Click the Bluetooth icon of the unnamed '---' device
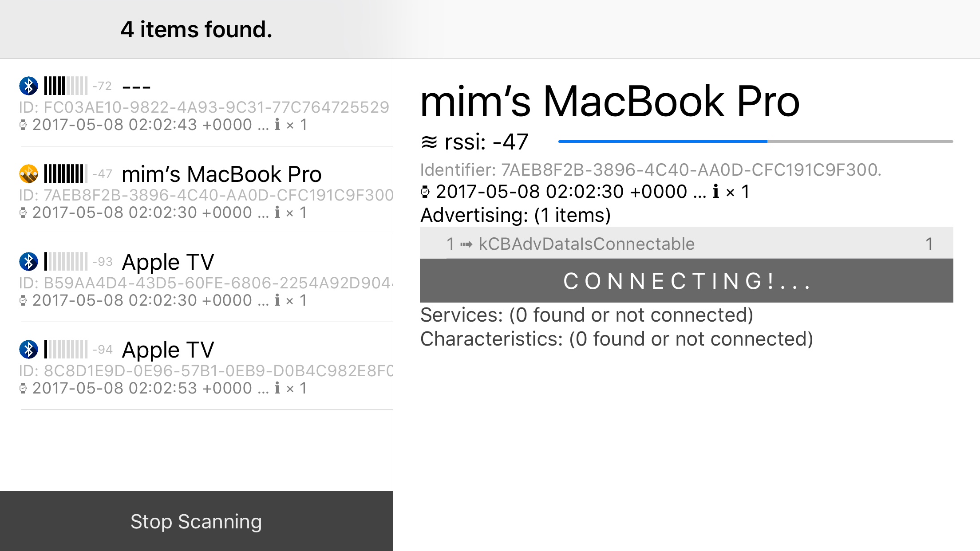Image resolution: width=980 pixels, height=551 pixels. 28,86
